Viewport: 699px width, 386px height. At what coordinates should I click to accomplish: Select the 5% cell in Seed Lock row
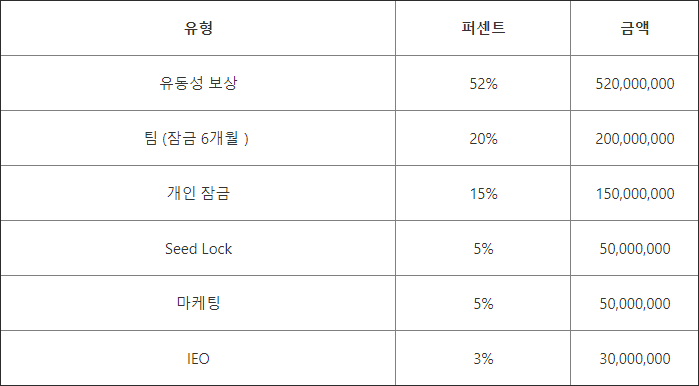(483, 248)
